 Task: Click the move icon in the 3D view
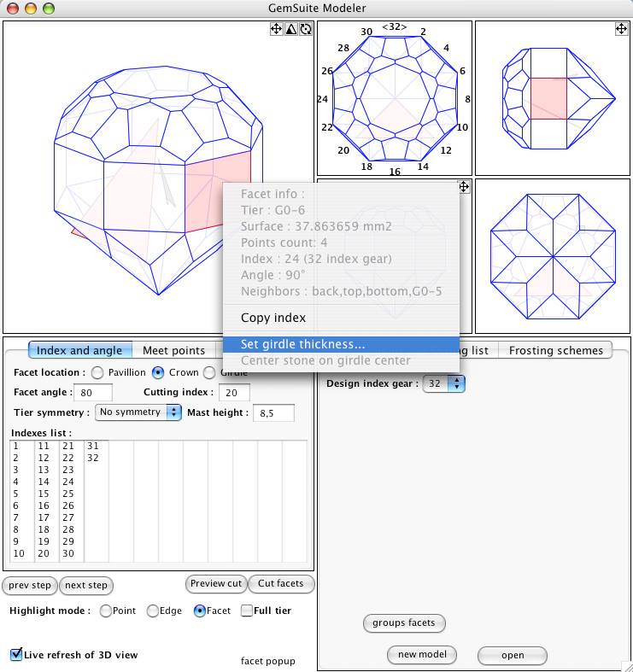[276, 29]
